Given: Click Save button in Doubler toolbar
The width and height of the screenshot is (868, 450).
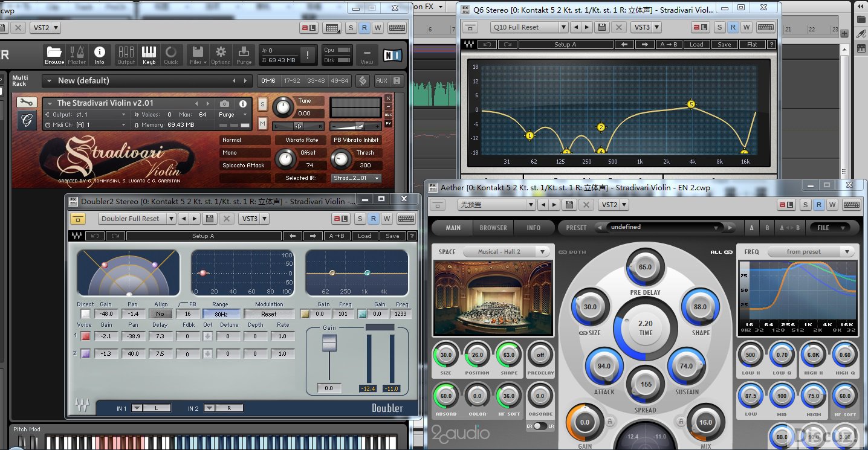Looking at the screenshot, I should click(x=392, y=236).
